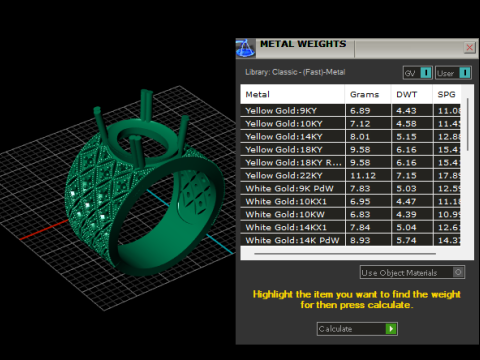Click the vertical scrollbar of metal list
This screenshot has width=480, height=360.
(468, 124)
